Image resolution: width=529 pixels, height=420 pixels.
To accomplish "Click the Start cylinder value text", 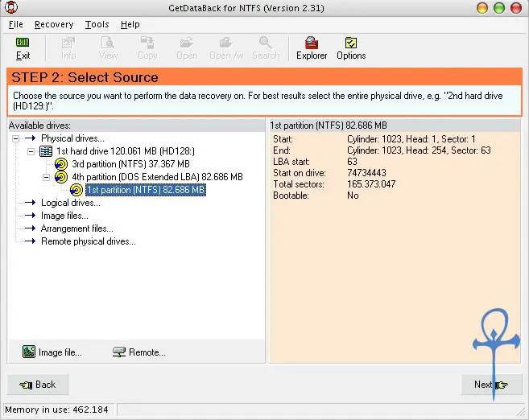I will 411,139.
